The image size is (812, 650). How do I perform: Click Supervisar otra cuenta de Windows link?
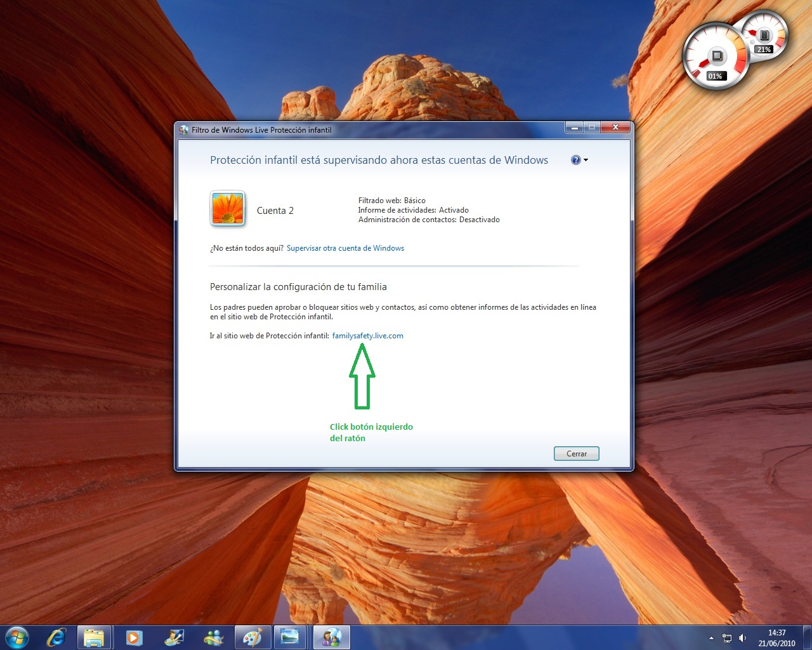click(345, 248)
